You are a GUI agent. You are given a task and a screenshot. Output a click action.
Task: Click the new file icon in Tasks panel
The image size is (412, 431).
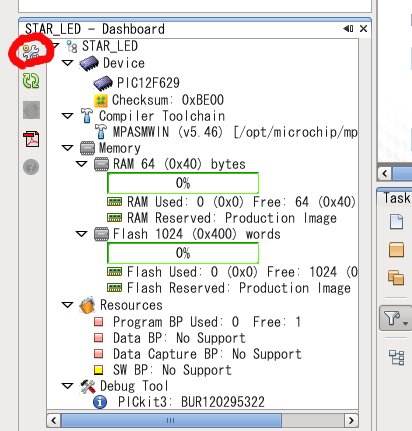point(396,222)
